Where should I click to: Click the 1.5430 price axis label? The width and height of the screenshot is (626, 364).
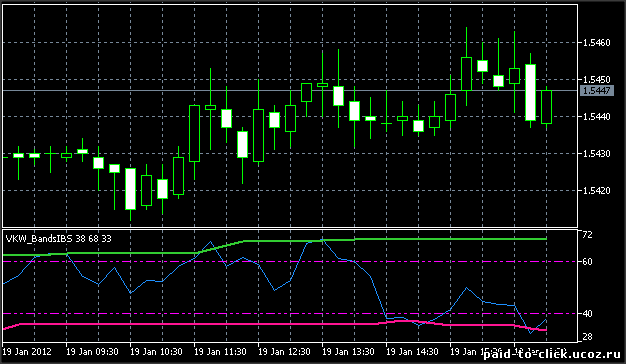pos(596,154)
